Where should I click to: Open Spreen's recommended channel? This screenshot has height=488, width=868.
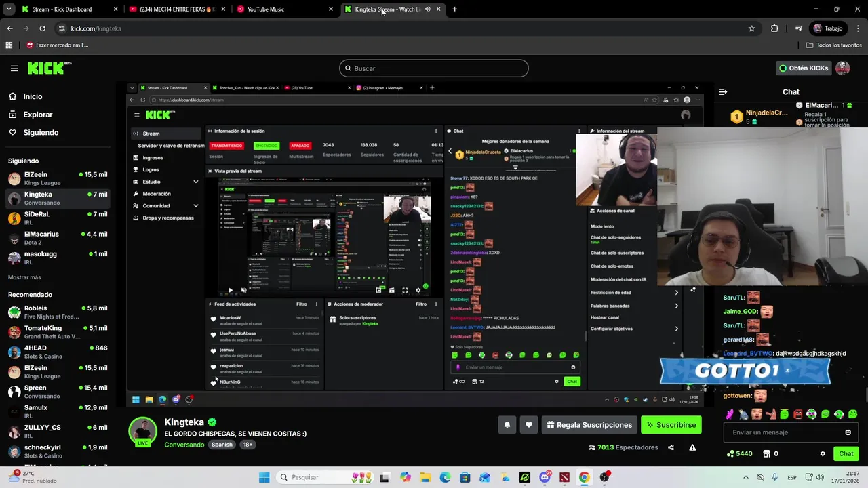pos(57,392)
